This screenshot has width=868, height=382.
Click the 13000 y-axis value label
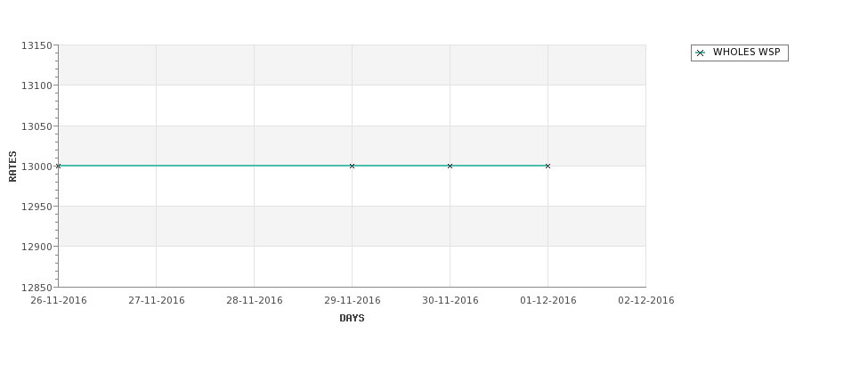point(37,167)
